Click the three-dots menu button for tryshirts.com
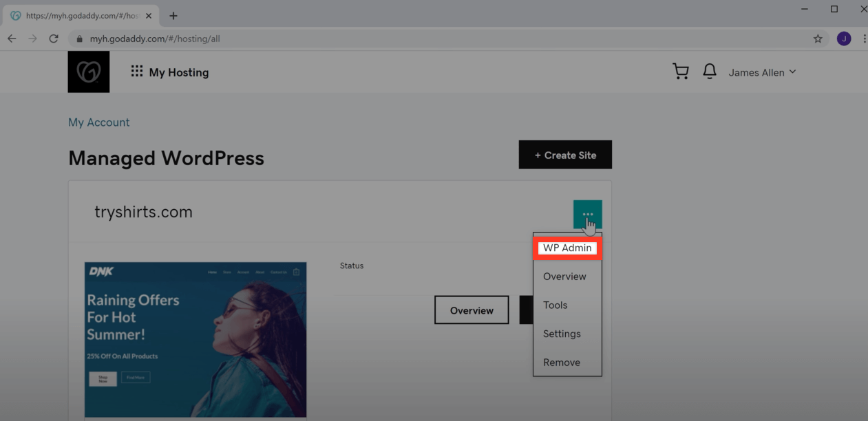Image resolution: width=868 pixels, height=421 pixels. click(588, 215)
